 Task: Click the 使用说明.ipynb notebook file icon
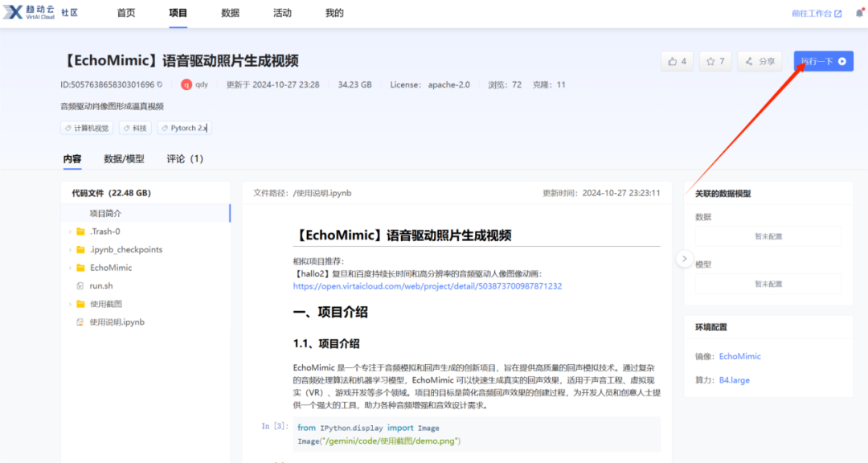coord(80,322)
